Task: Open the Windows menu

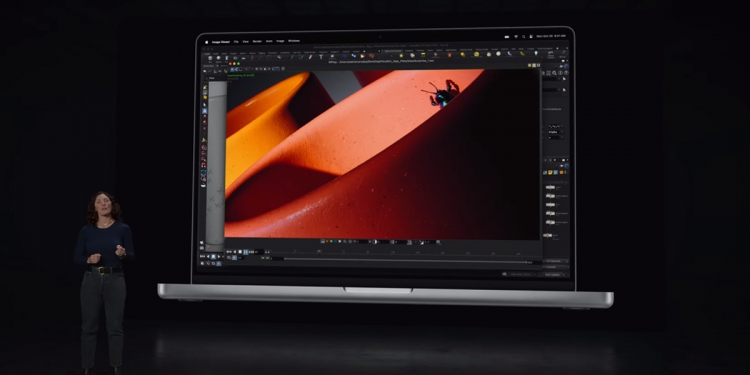Action: [x=294, y=41]
